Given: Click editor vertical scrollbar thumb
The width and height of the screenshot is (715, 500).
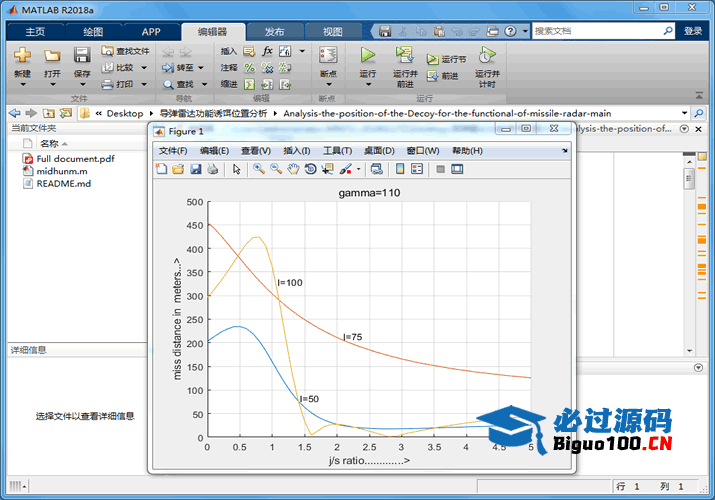Looking at the screenshot, I should pyautogui.click(x=689, y=179).
